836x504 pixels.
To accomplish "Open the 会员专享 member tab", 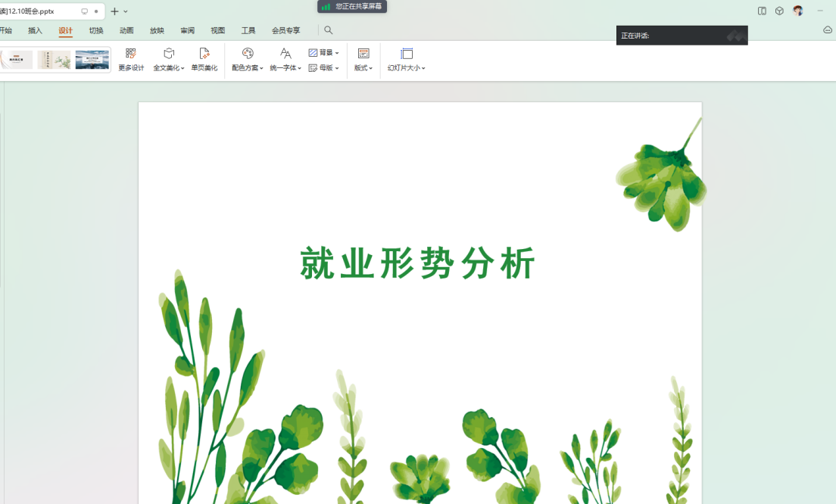I will 285,30.
